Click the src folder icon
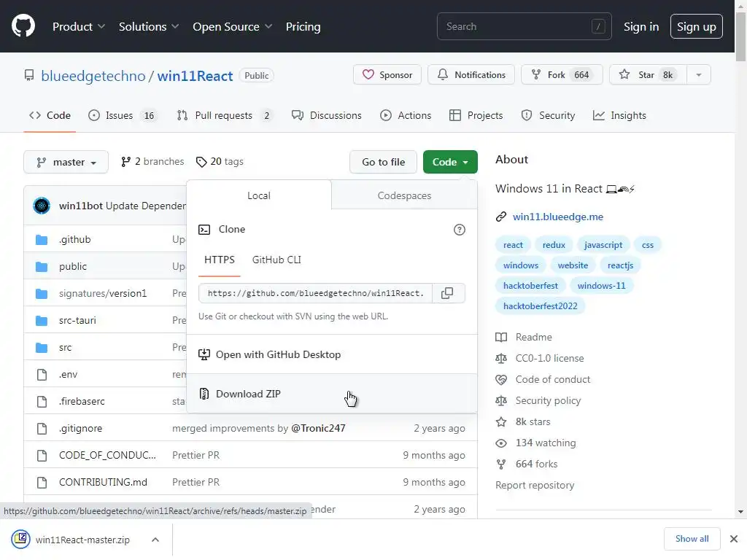 42,348
